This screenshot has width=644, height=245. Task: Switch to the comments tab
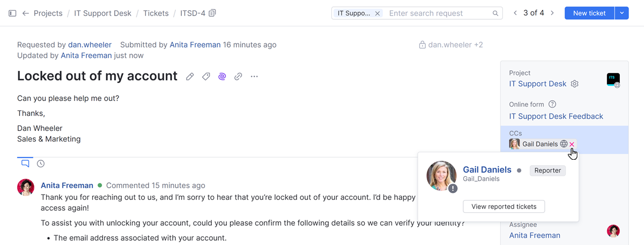[25, 164]
